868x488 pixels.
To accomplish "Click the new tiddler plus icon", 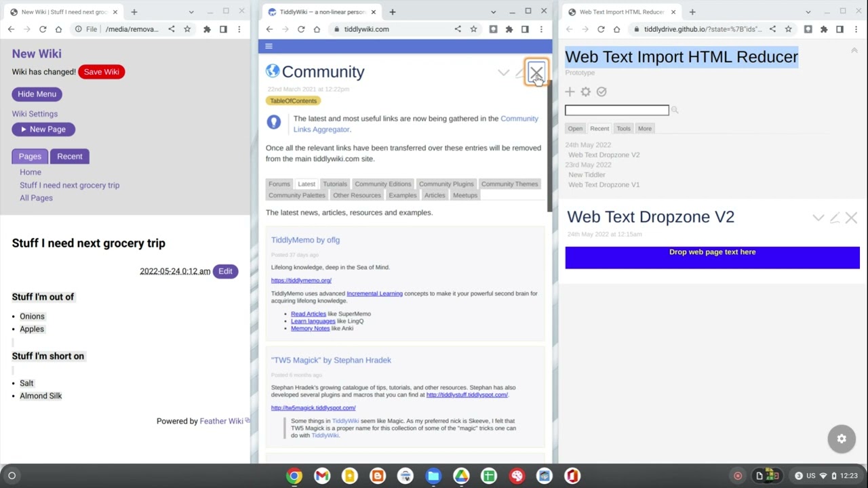I will [x=570, y=91].
